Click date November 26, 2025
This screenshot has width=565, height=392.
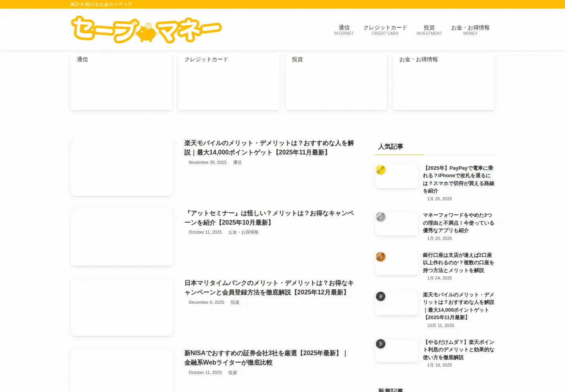(208, 162)
